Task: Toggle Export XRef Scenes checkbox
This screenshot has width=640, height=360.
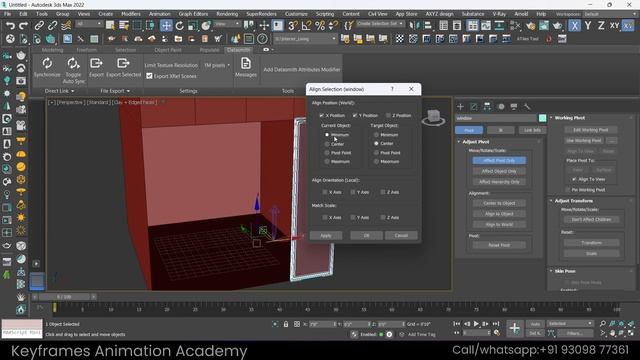Action: [x=149, y=76]
